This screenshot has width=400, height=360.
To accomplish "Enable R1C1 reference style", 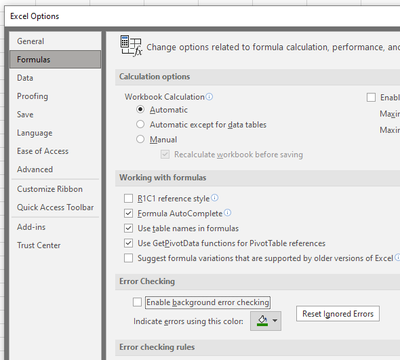I will (x=128, y=199).
